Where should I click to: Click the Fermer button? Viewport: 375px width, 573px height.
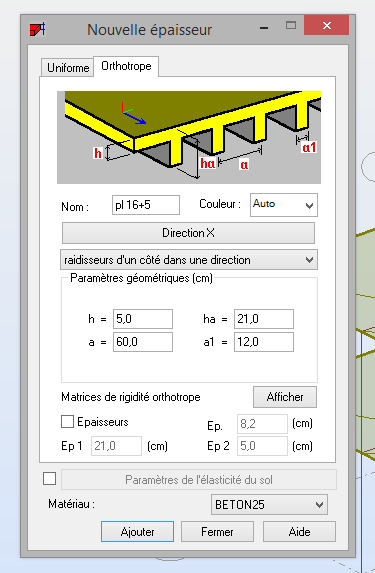(x=217, y=532)
